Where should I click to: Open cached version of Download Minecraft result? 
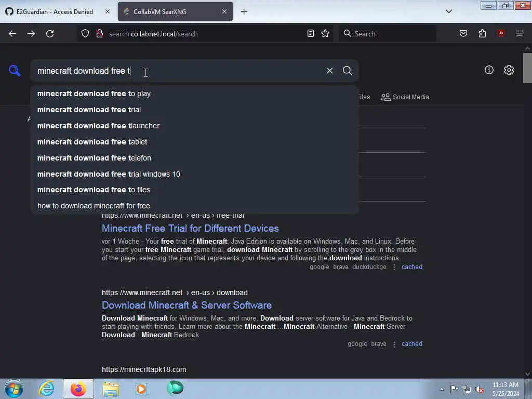[412, 344]
